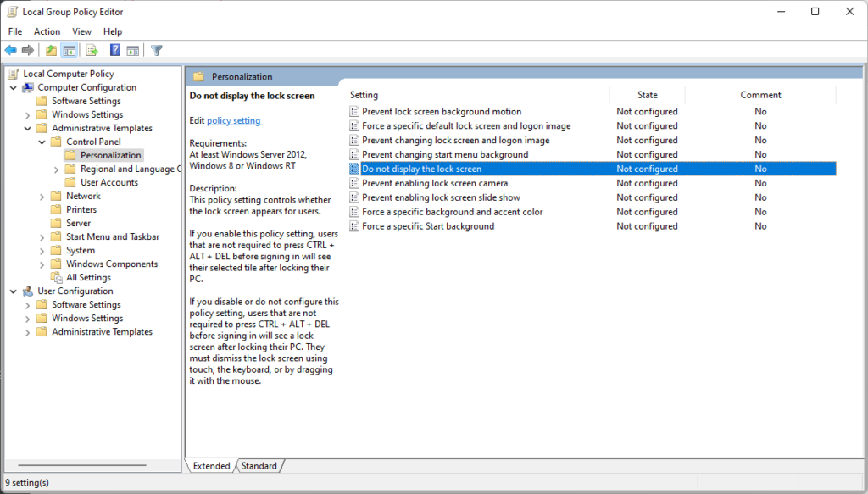Click the Up One Level folder icon
The width and height of the screenshot is (868, 494).
(52, 51)
